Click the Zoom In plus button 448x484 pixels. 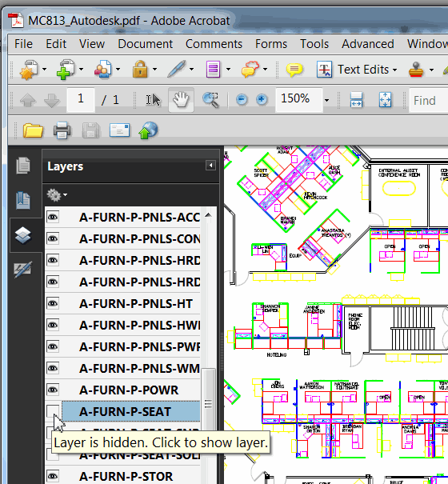[x=262, y=99]
